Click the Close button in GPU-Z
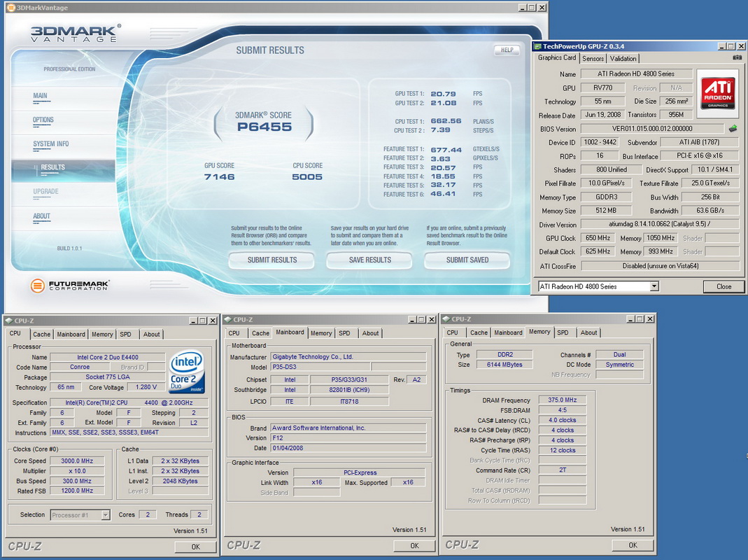The image size is (748, 560). (x=724, y=286)
